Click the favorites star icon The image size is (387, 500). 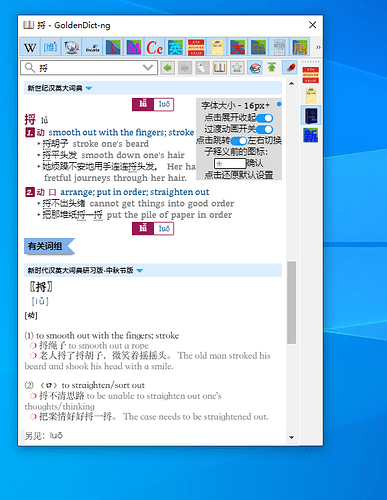[x=237, y=68]
